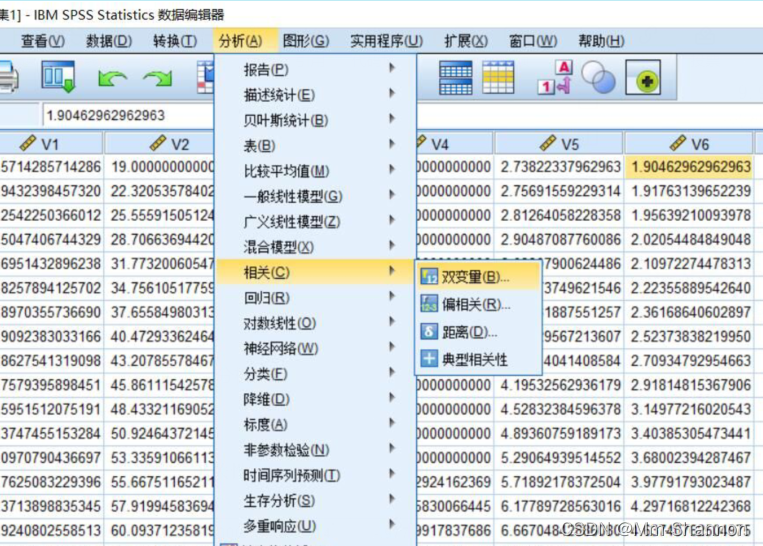
Task: Select the 相关(C) menu entry
Action: 315,272
